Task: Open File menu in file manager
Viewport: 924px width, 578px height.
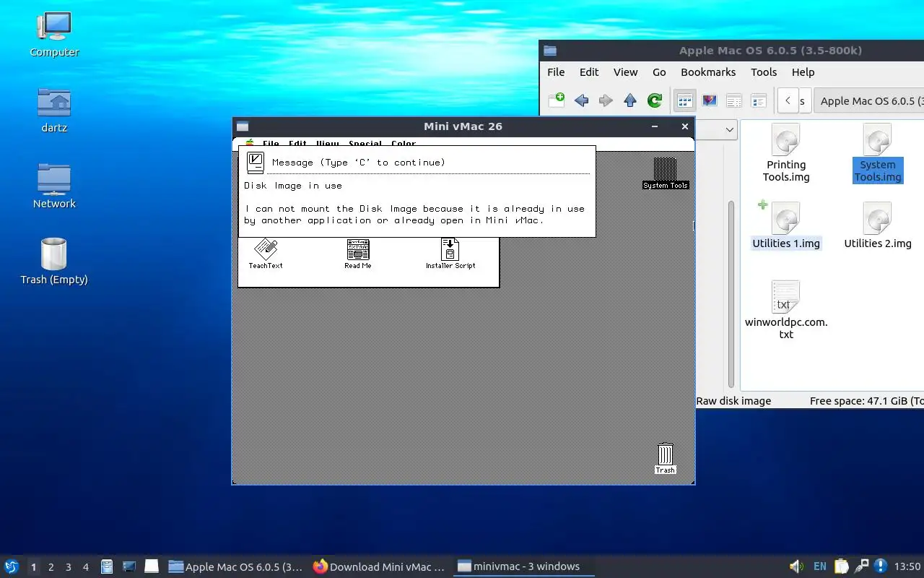Action: coord(556,72)
